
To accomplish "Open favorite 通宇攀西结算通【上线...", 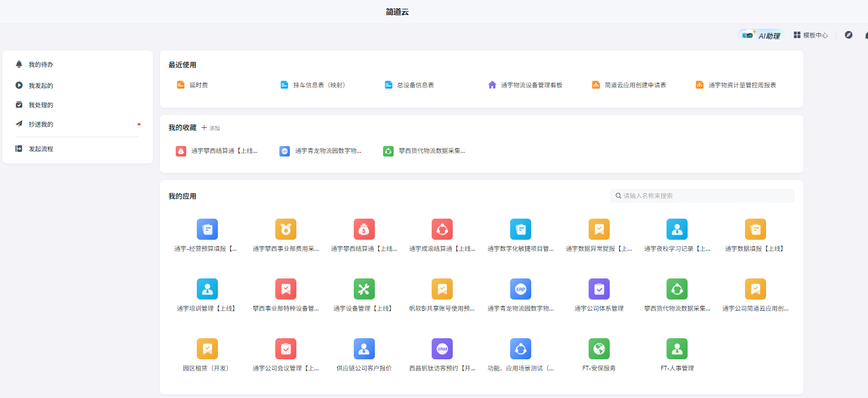I will (x=217, y=151).
